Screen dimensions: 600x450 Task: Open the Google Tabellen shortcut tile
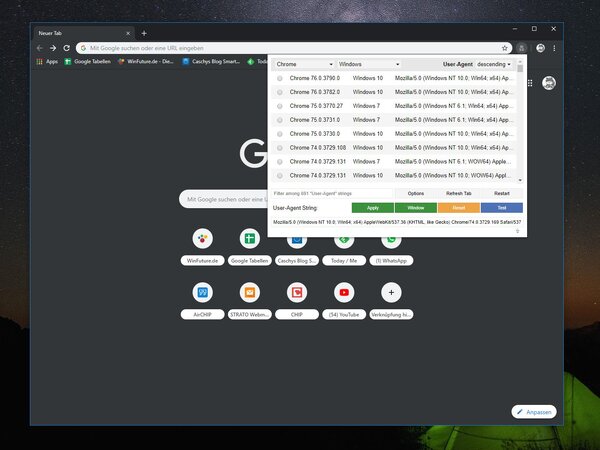249,238
